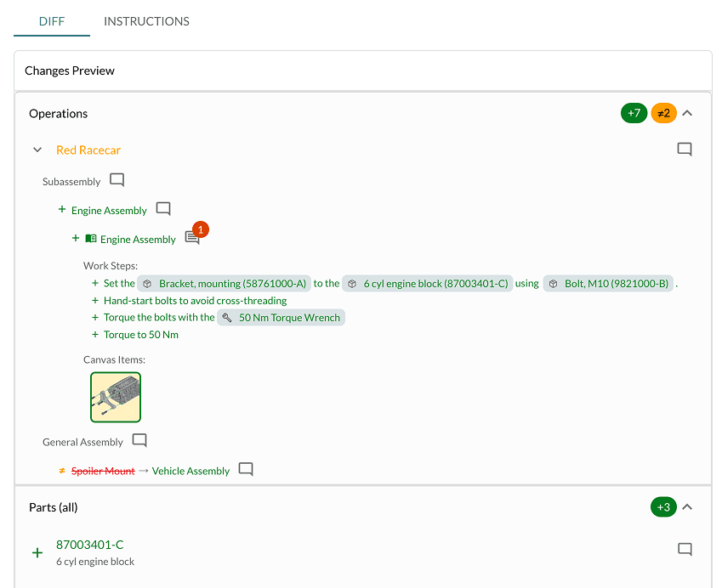
Task: Click the comment icon next to Red Racecar
Action: pyautogui.click(x=685, y=149)
